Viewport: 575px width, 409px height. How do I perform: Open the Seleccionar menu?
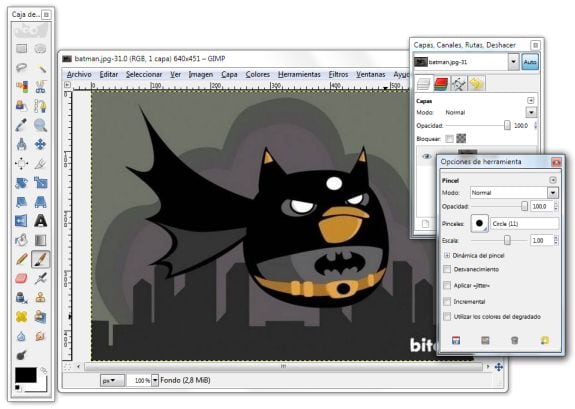(x=144, y=74)
